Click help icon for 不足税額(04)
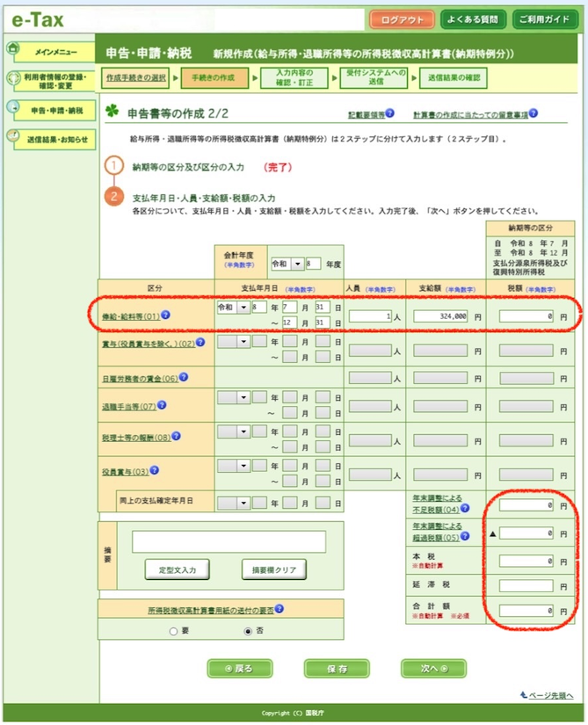This screenshot has height=725, width=588. point(465,508)
